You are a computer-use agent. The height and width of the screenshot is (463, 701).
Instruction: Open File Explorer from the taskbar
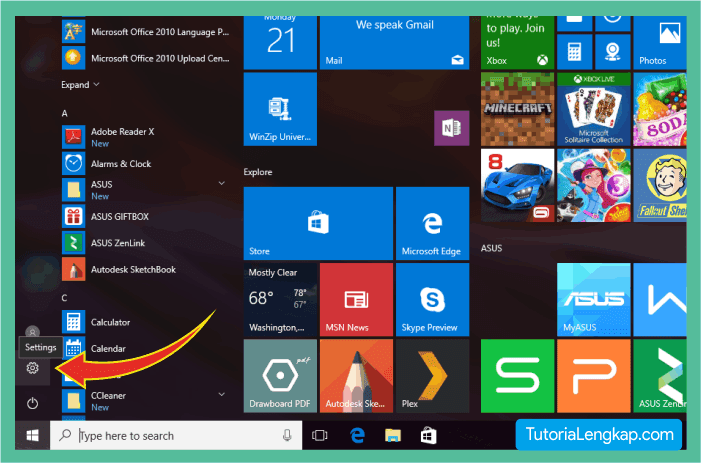(393, 435)
